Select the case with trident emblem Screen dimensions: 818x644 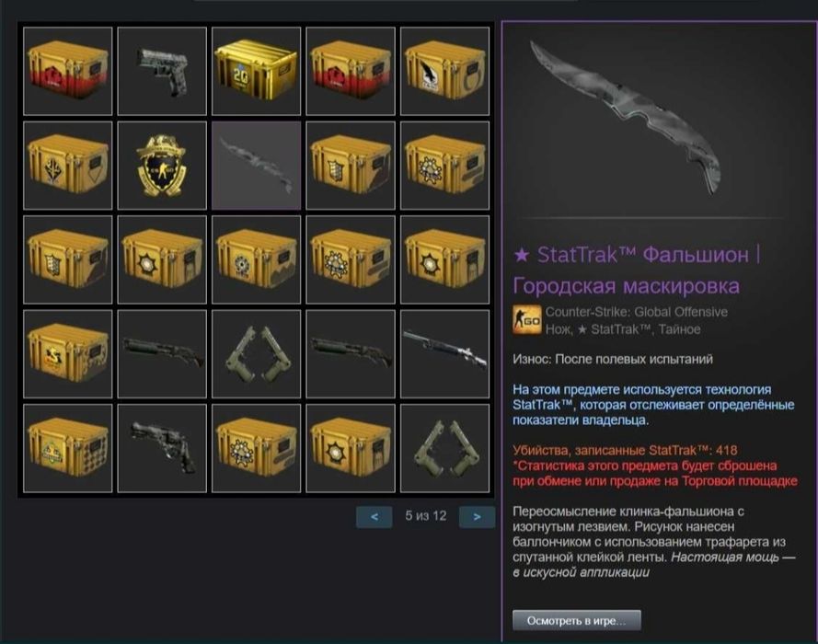click(68, 166)
